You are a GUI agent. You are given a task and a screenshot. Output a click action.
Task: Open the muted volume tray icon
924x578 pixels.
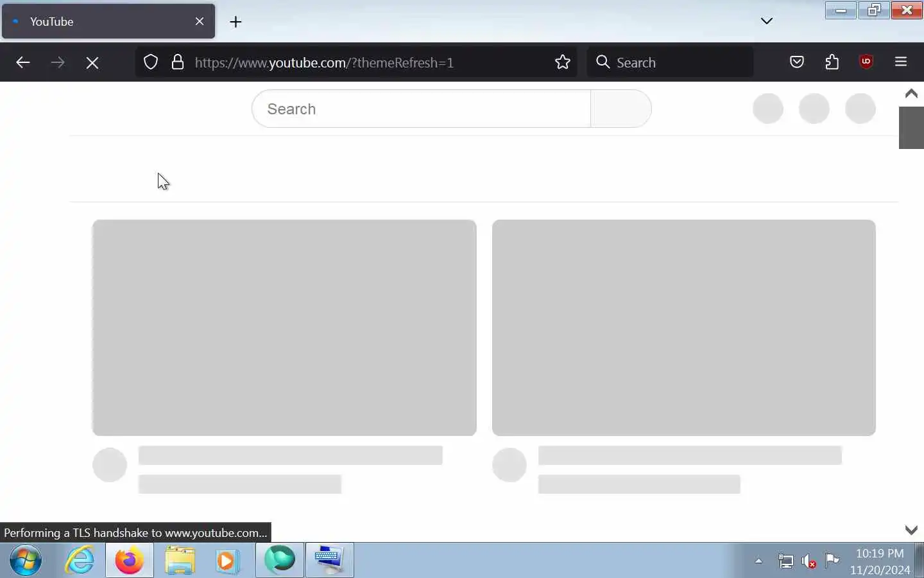click(x=809, y=561)
